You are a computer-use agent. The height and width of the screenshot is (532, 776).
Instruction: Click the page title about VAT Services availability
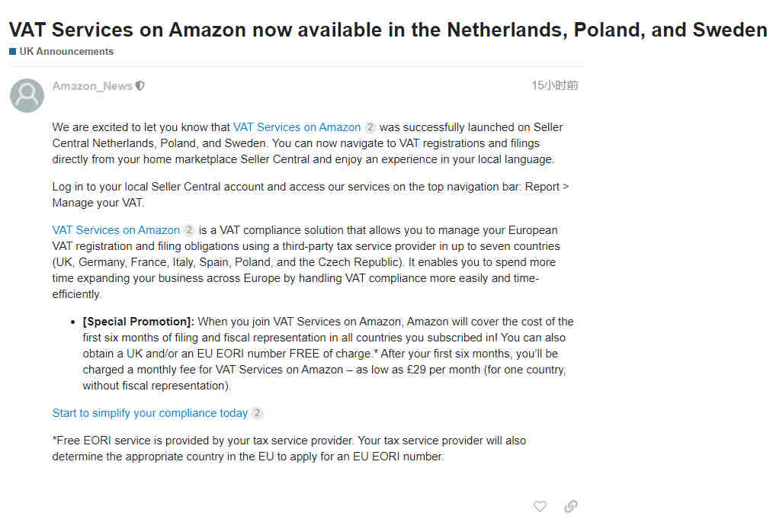tap(387, 30)
